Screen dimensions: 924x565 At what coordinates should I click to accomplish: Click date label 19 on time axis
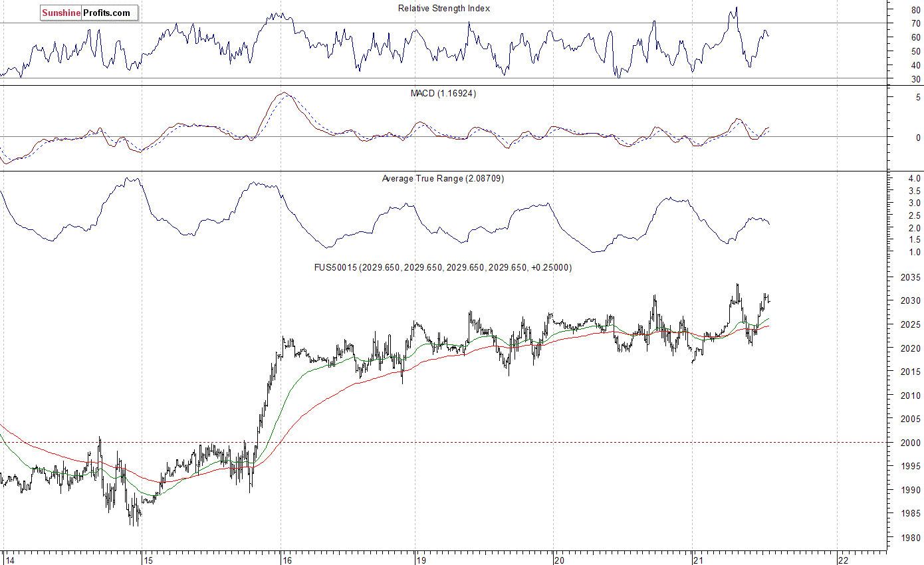coord(421,560)
